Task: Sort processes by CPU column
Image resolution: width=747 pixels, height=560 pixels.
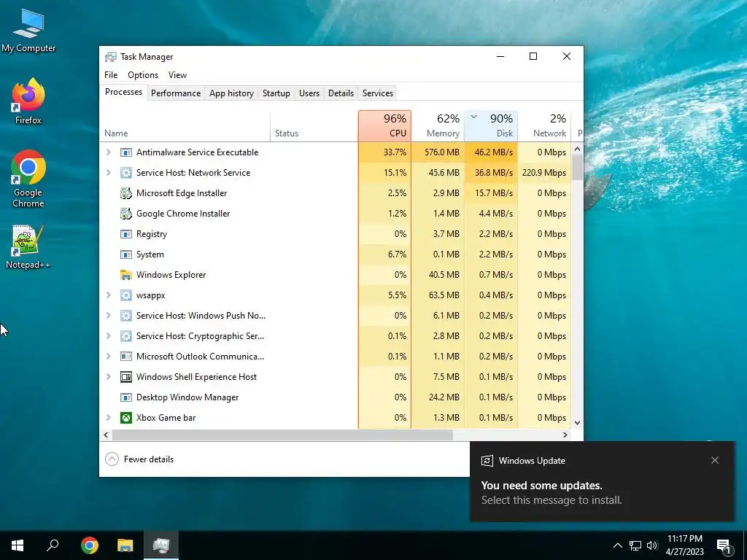Action: pos(385,126)
